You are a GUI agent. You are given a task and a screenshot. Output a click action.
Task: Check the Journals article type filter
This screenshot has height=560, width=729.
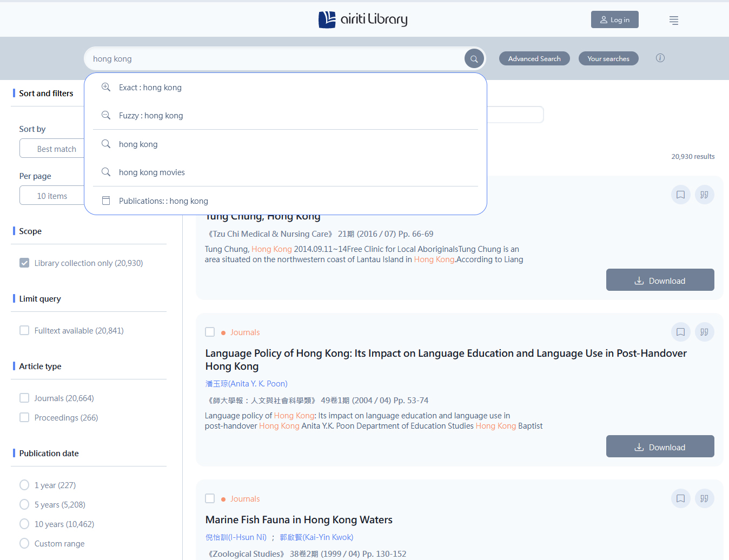pyautogui.click(x=24, y=398)
